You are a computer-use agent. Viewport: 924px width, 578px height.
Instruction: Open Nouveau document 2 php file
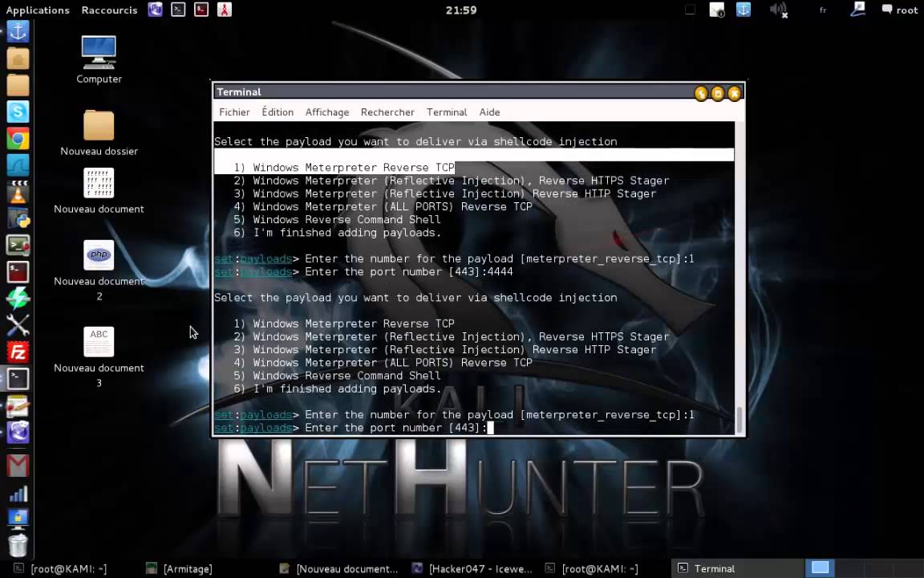pyautogui.click(x=99, y=271)
